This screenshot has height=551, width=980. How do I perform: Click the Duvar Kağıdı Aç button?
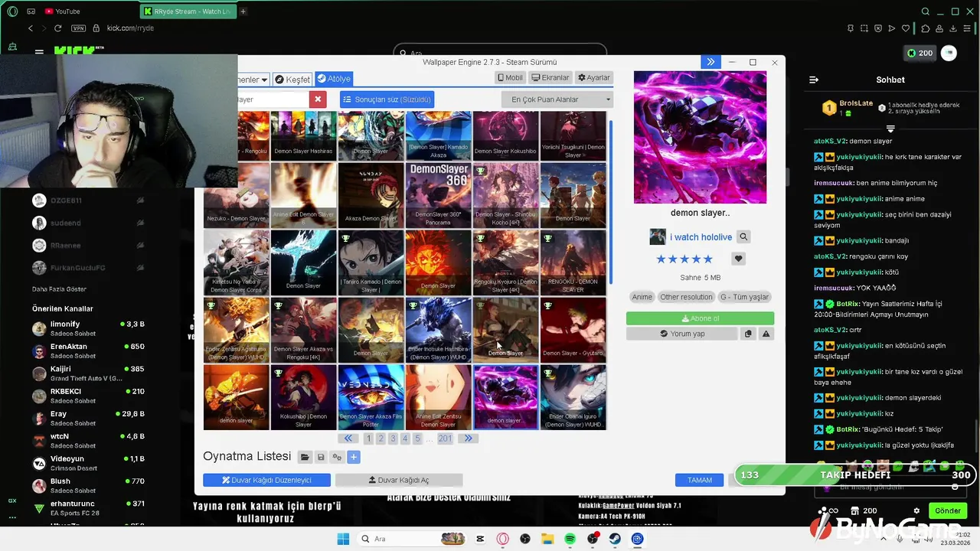399,480
